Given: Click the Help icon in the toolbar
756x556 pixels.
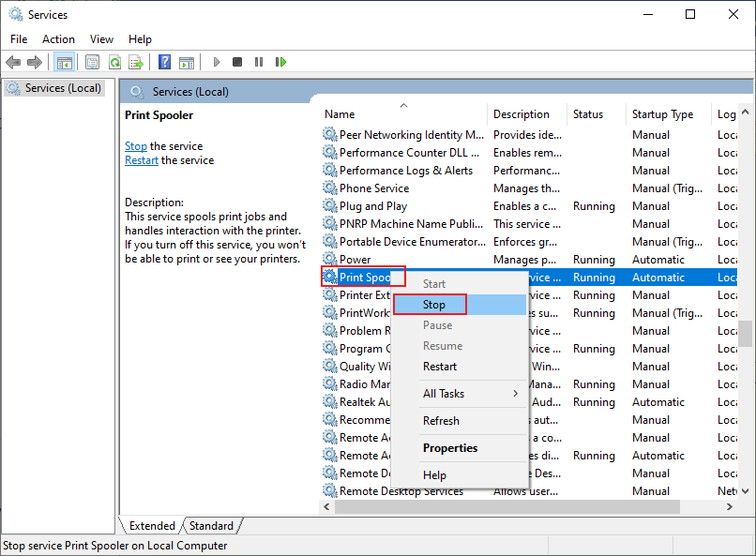Looking at the screenshot, I should [x=163, y=62].
